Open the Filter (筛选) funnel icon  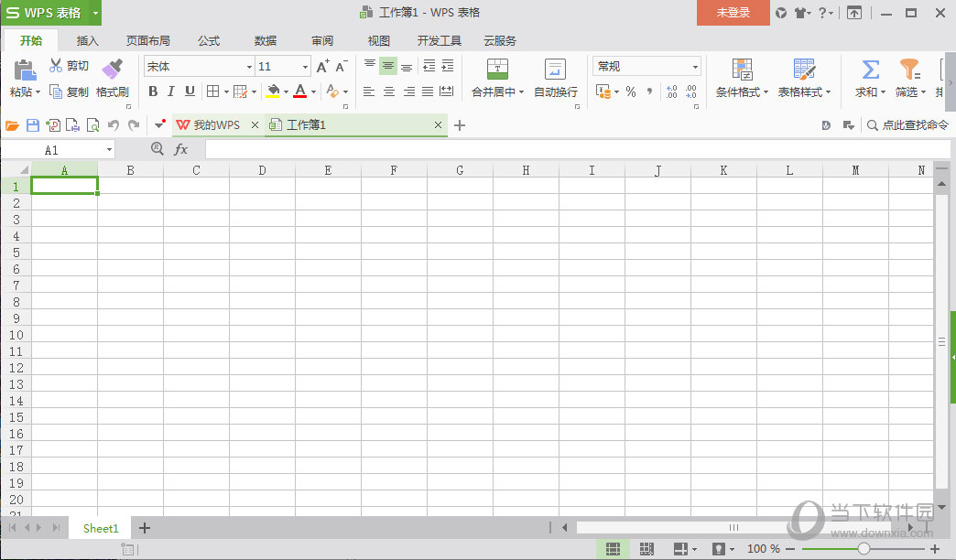pyautogui.click(x=908, y=70)
